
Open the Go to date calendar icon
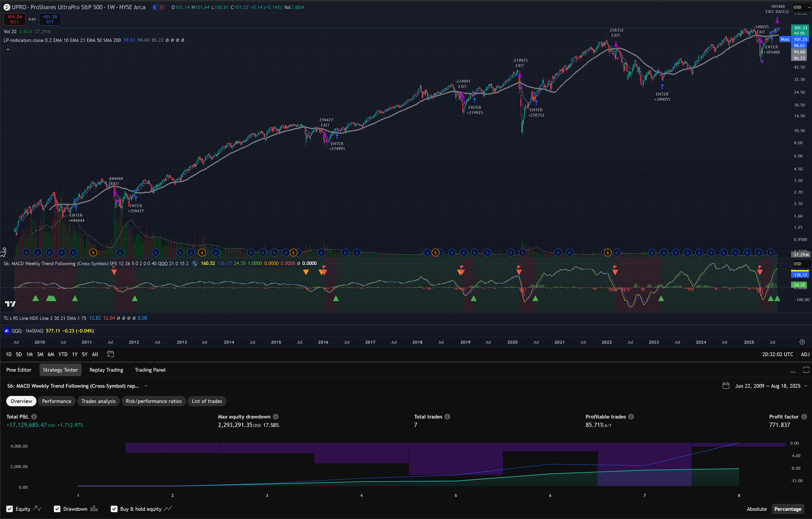tap(110, 354)
